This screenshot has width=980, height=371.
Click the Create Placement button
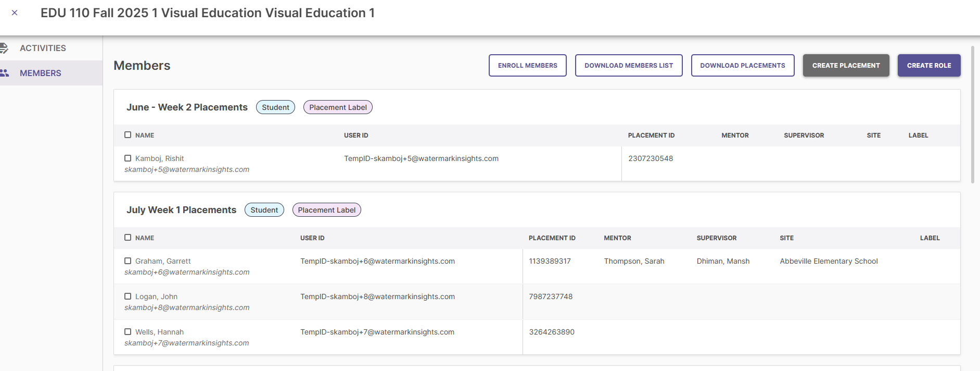[846, 65]
